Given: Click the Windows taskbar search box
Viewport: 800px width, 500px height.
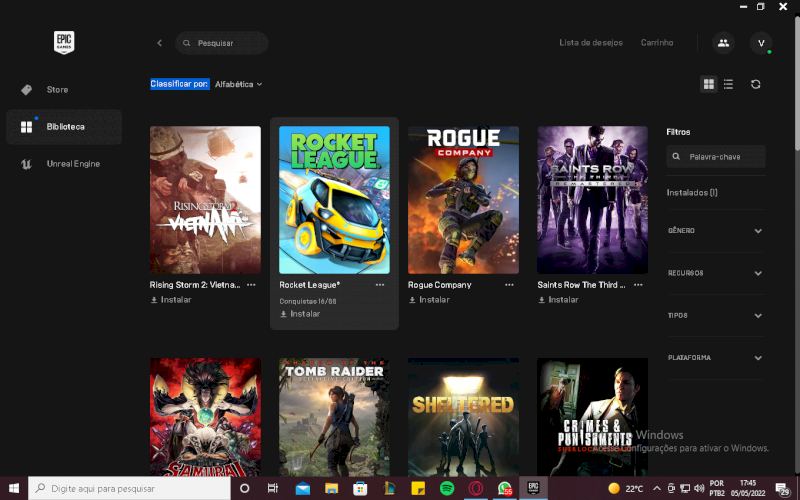Looking at the screenshot, I should point(129,488).
